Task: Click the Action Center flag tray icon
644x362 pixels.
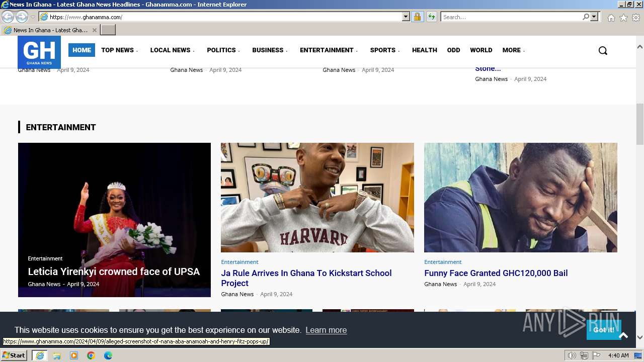Action: (x=596, y=355)
